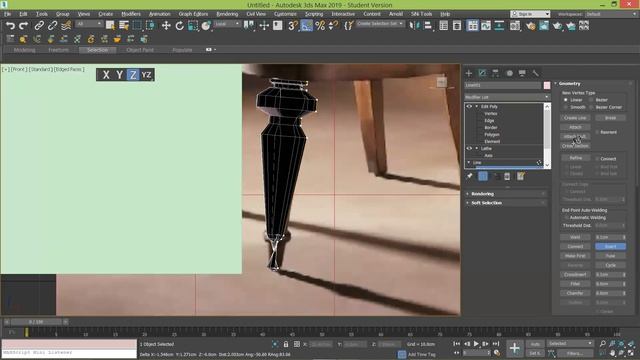Open the Create panel plus tab

(469, 73)
